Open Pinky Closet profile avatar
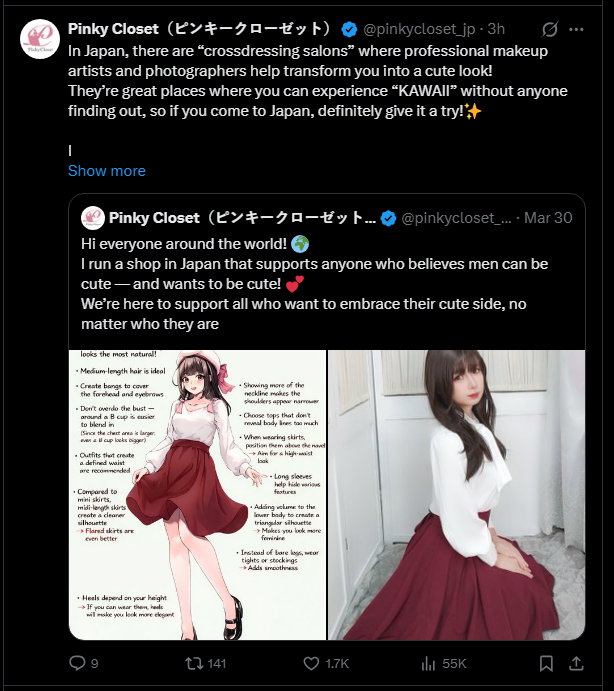The image size is (614, 691). coord(40,39)
